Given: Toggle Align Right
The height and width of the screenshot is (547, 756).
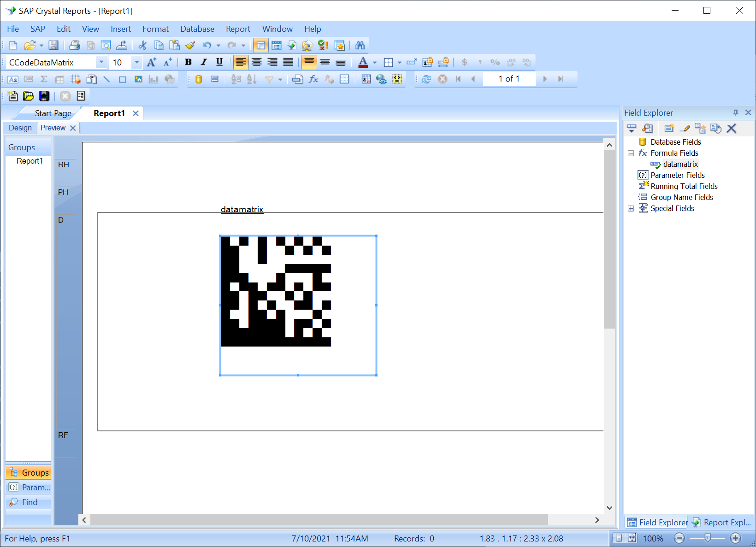Looking at the screenshot, I should tap(272, 62).
